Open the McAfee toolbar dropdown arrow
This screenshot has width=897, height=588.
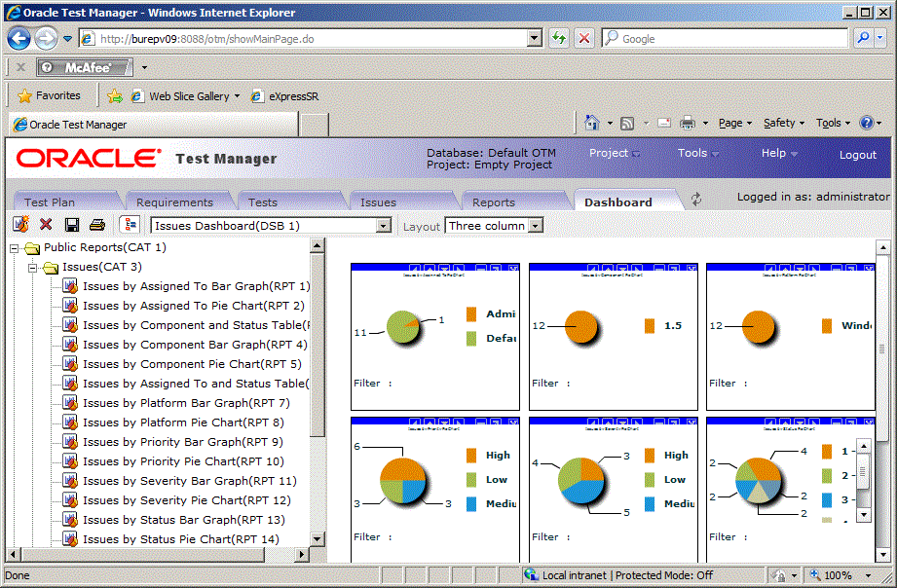(x=144, y=67)
